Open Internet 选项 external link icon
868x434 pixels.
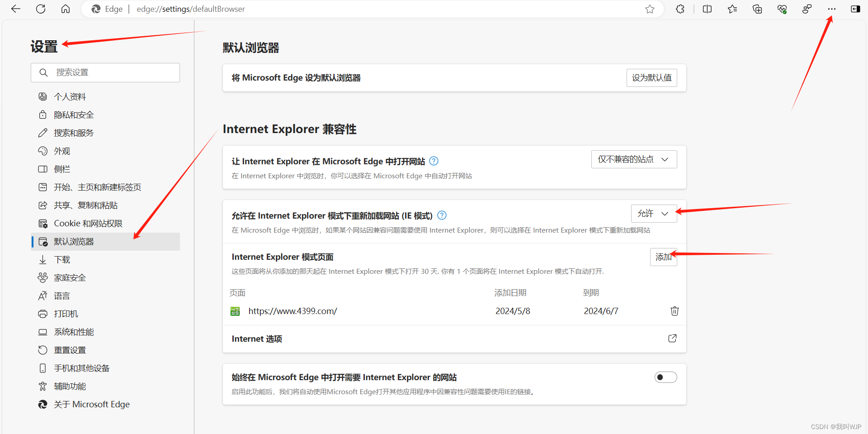click(673, 338)
